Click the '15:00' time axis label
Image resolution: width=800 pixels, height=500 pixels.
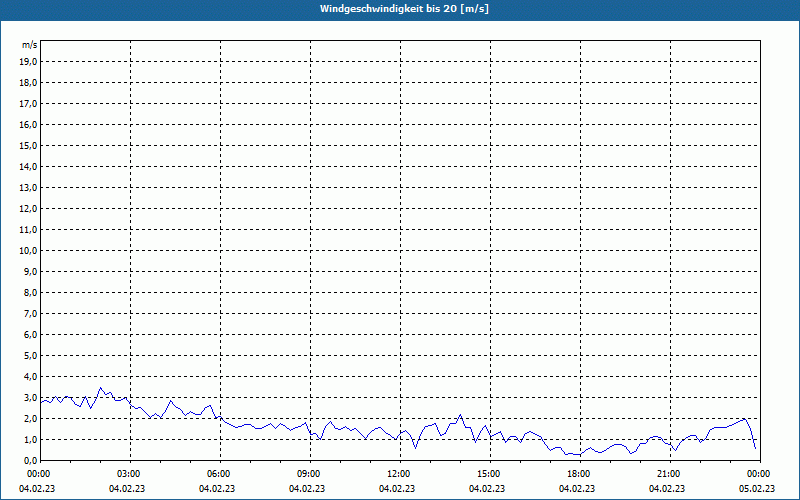pyautogui.click(x=490, y=474)
